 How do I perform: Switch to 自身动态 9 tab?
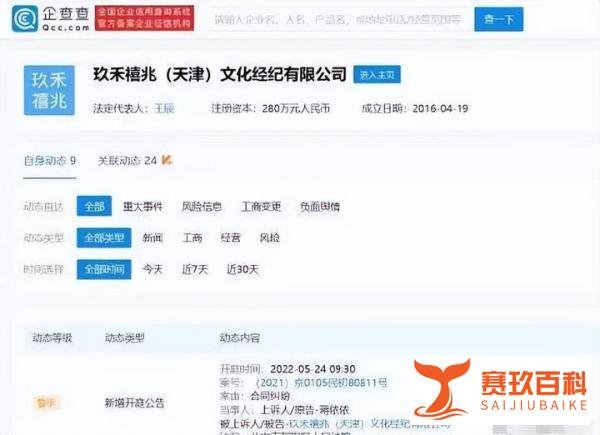(x=50, y=161)
